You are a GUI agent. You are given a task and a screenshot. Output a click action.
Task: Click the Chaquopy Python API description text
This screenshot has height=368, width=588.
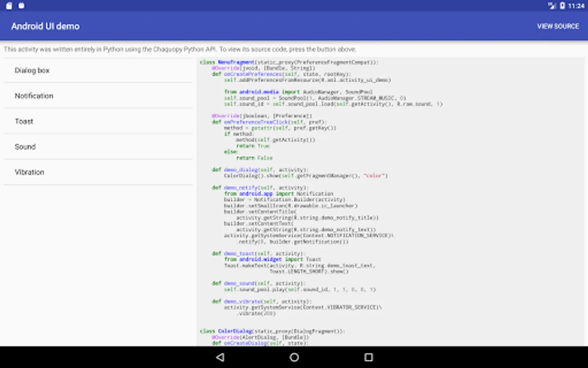click(180, 49)
